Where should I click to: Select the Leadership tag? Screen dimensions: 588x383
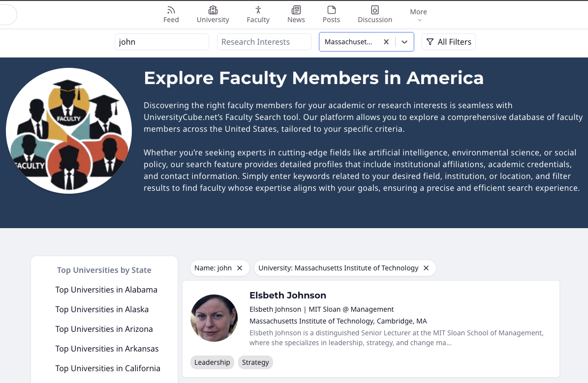pyautogui.click(x=212, y=362)
